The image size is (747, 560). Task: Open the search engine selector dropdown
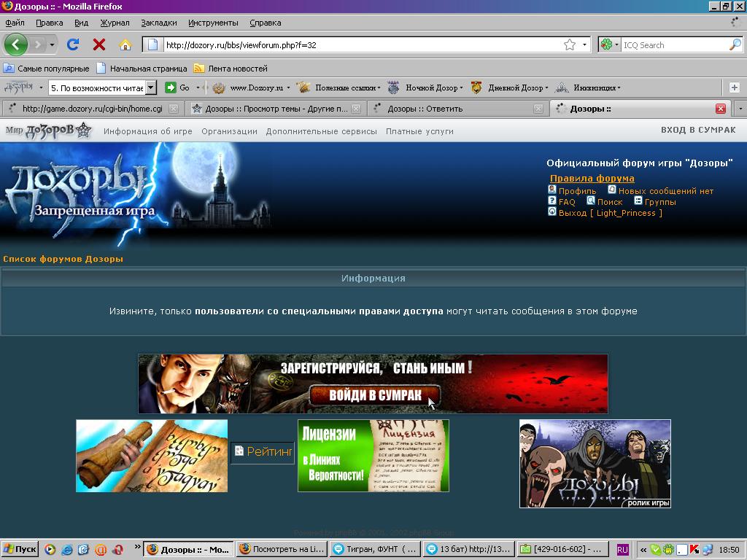coord(610,44)
